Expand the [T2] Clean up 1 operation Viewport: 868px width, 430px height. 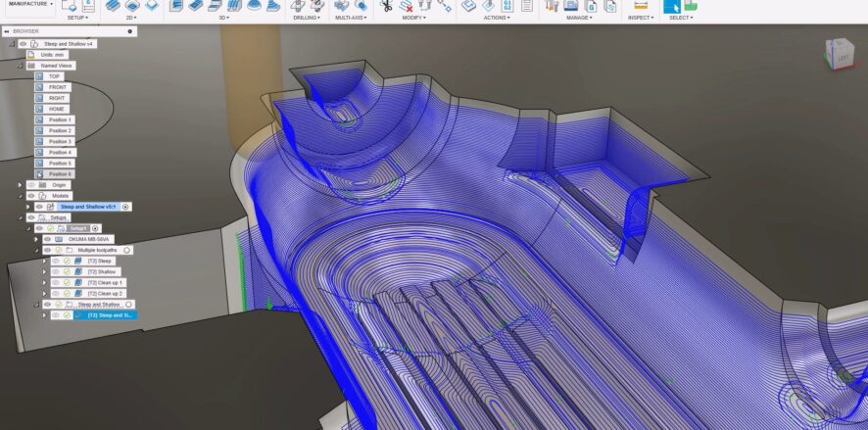coord(44,283)
